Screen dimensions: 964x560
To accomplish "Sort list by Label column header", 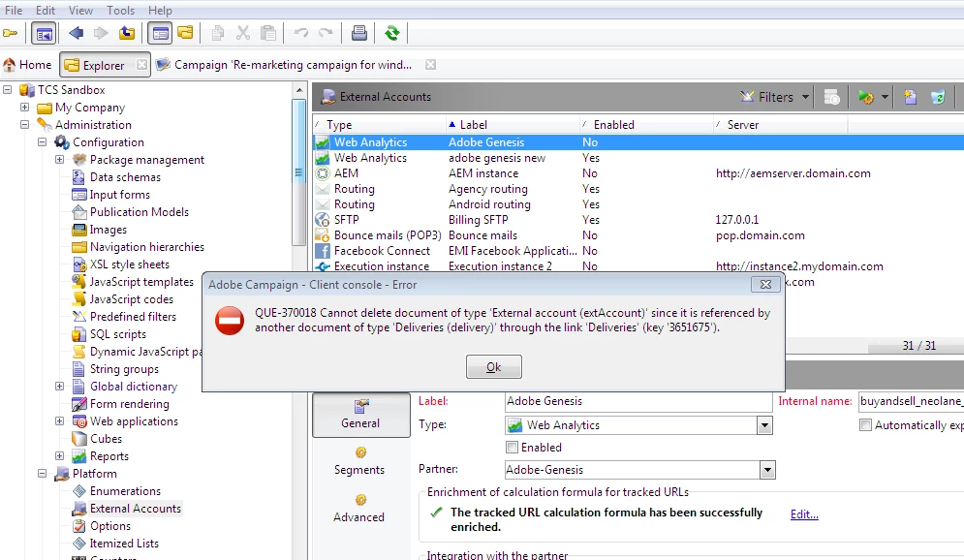I will tap(513, 125).
